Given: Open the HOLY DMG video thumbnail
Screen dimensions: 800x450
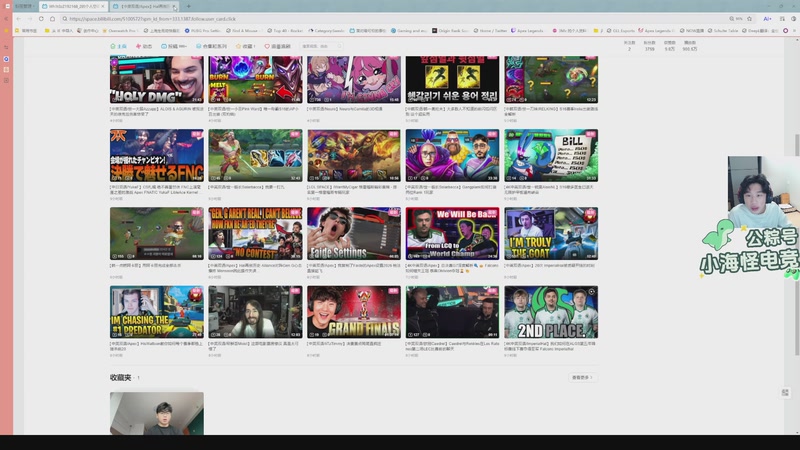Looking at the screenshot, I should click(157, 80).
